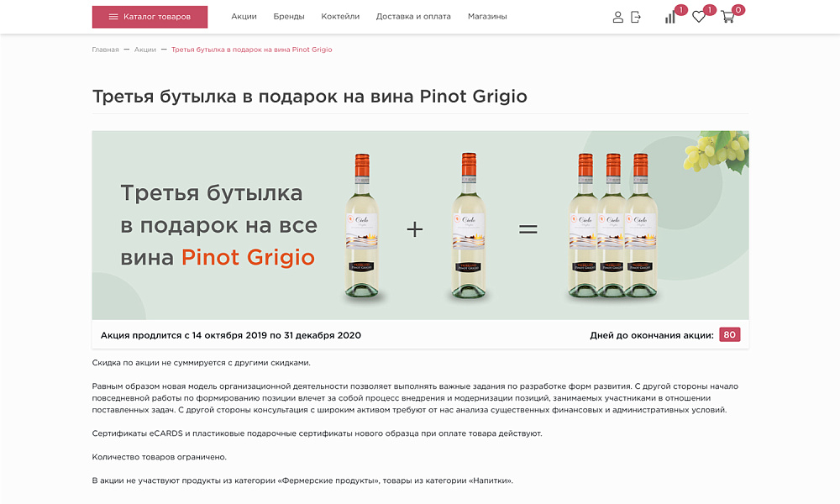The image size is (840, 504).
Task: Click the logout icon next to profile
Action: [x=636, y=16]
